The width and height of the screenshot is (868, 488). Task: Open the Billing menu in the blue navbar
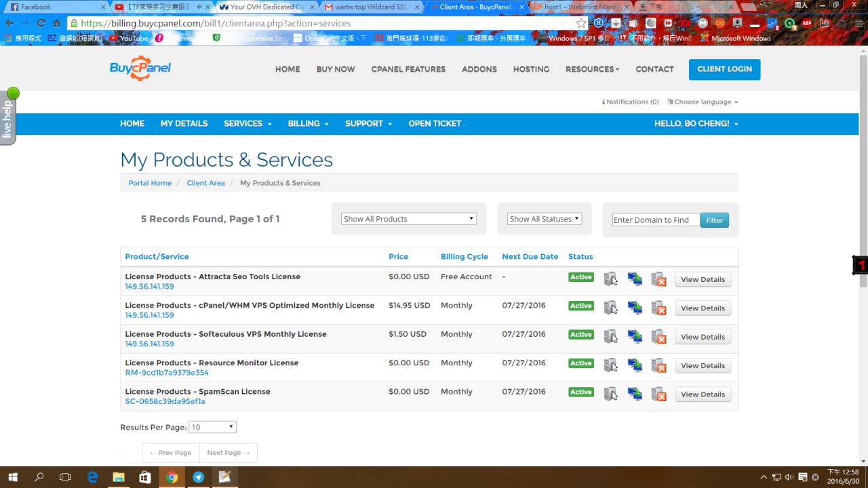point(308,123)
